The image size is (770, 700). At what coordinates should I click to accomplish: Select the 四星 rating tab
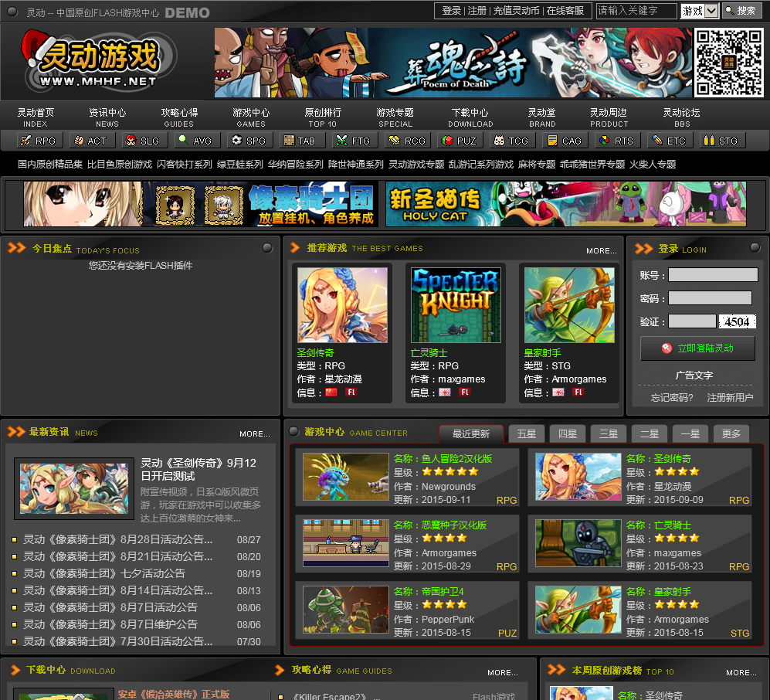(x=567, y=433)
